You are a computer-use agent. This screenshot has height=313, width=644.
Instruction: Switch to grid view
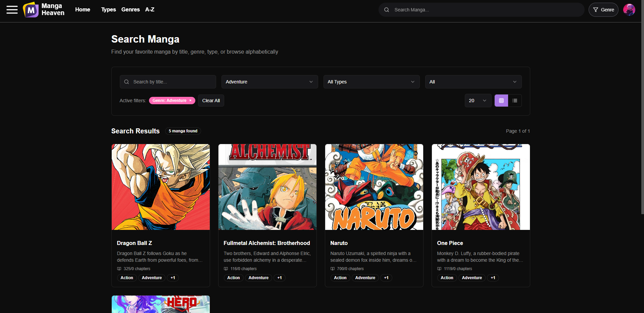[501, 101]
